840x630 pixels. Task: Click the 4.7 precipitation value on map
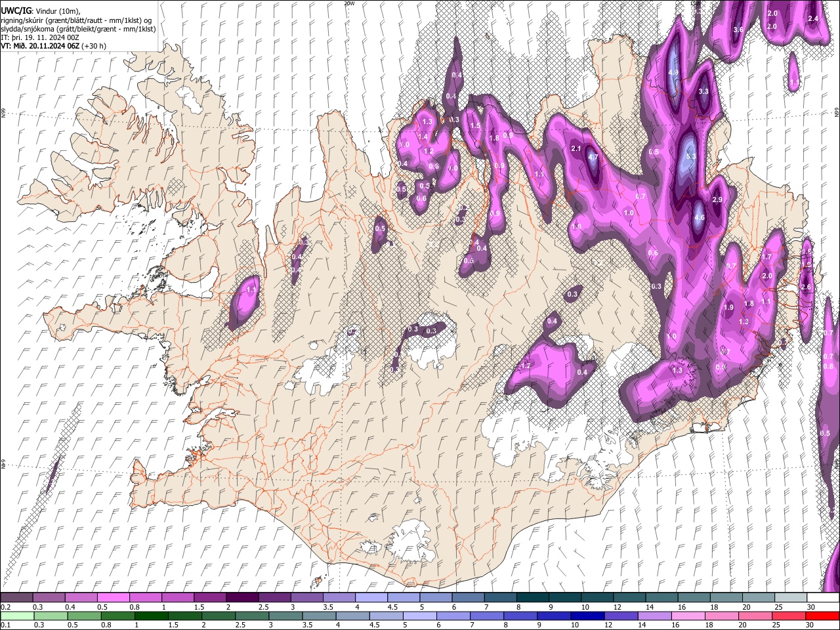(x=593, y=157)
